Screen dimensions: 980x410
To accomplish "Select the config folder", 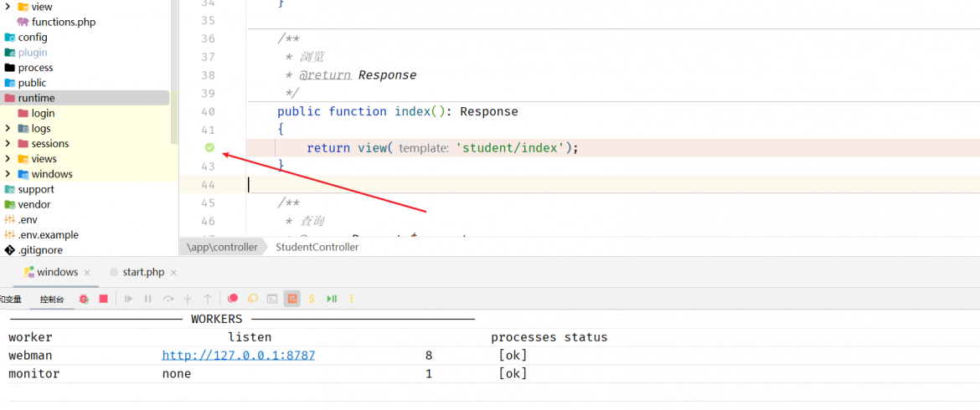I will click(33, 38).
